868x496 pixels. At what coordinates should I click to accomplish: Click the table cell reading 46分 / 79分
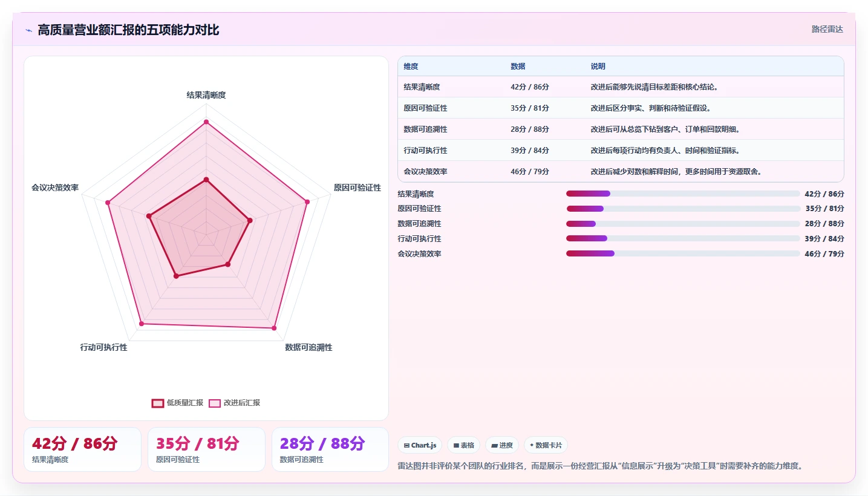pyautogui.click(x=530, y=172)
